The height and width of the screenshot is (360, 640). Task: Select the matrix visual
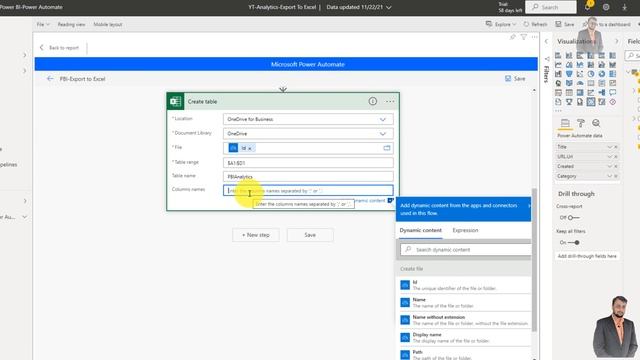click(x=580, y=93)
